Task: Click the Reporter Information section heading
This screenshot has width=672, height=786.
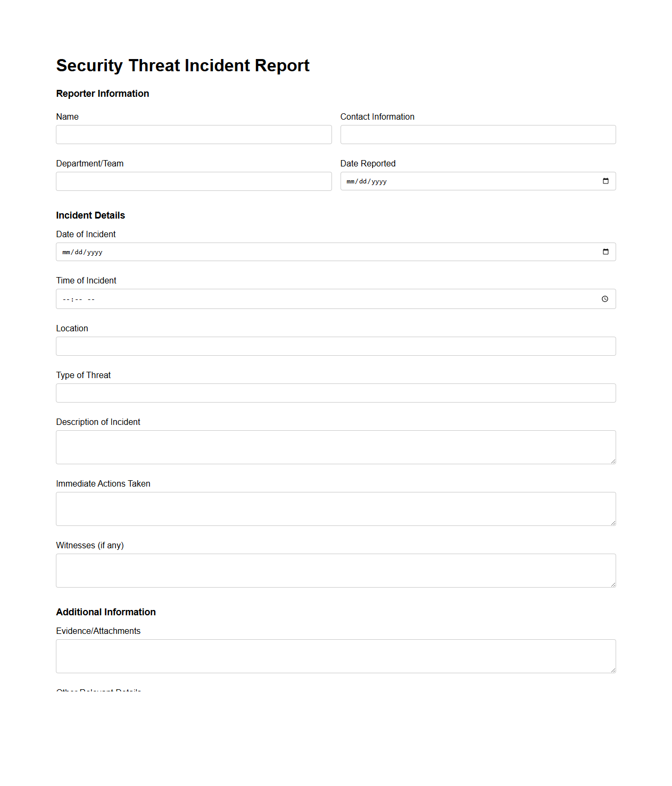Action: pyautogui.click(x=102, y=94)
